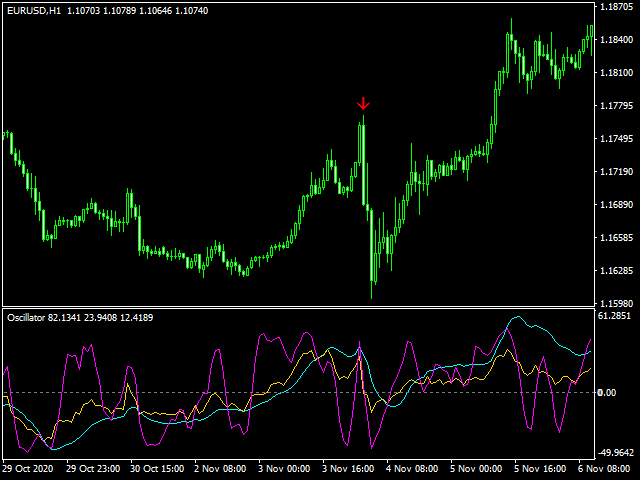
Task: Click the red sell signal arrow
Action: (x=363, y=103)
